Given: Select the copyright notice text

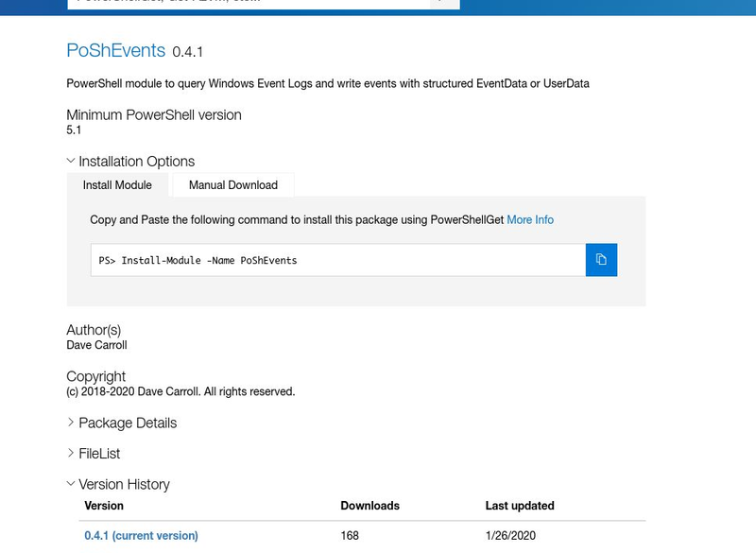Looking at the screenshot, I should (180, 391).
